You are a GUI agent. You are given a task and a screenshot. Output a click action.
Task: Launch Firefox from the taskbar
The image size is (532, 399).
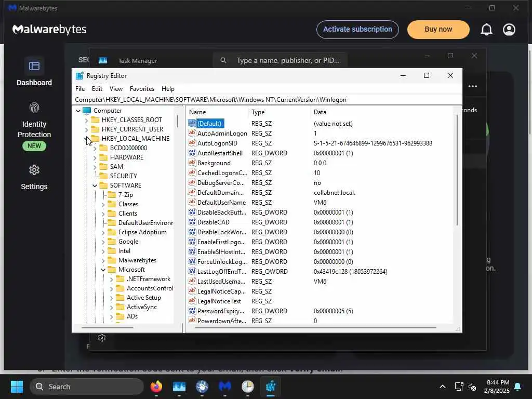point(156,387)
